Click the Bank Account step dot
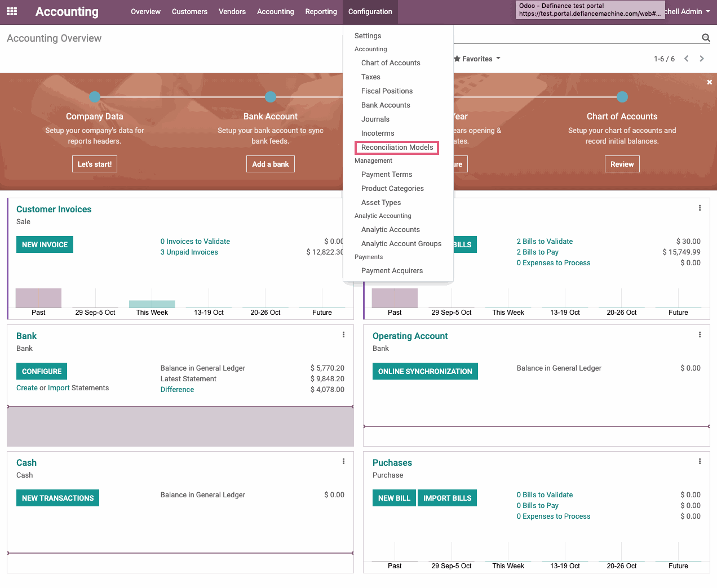Image resolution: width=717 pixels, height=588 pixels. [x=271, y=97]
